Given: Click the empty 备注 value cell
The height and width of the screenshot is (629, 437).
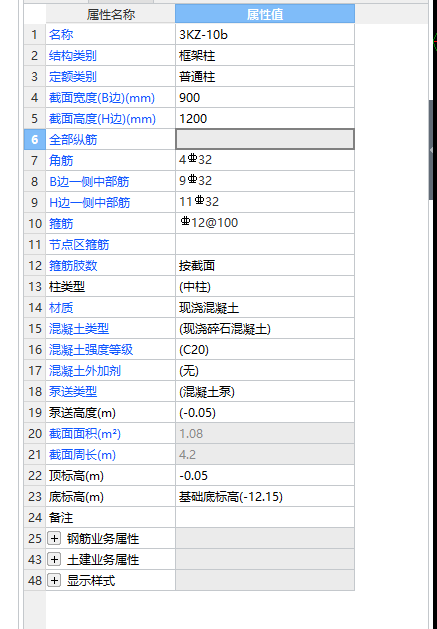Looking at the screenshot, I should click(265, 517).
